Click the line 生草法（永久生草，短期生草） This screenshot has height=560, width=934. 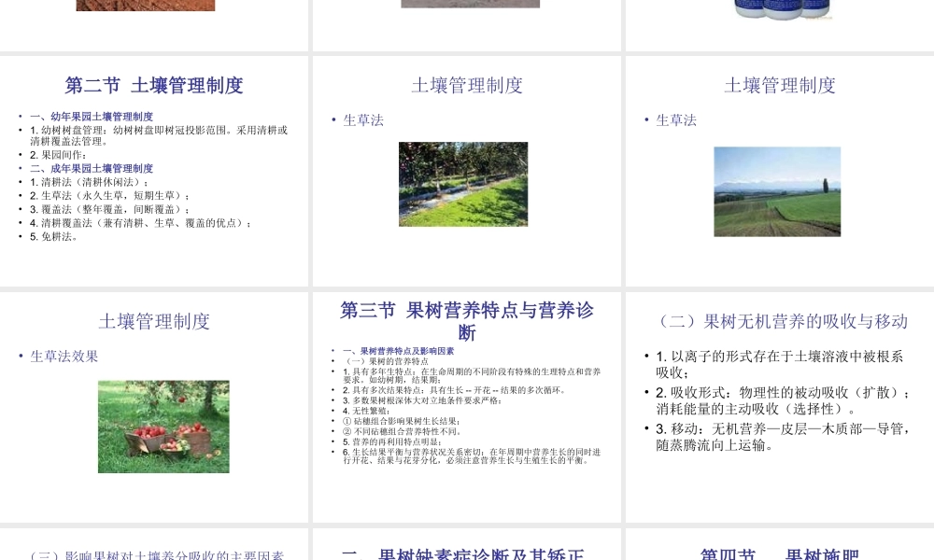93,197
